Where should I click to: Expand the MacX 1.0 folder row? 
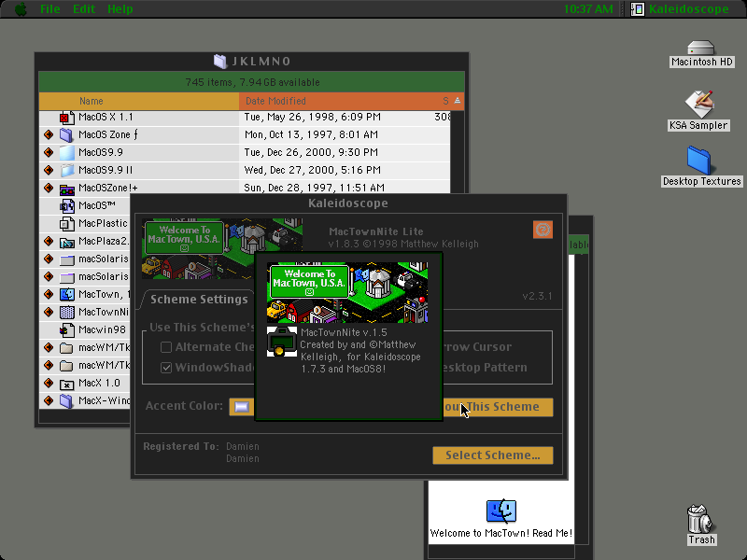pos(49,383)
